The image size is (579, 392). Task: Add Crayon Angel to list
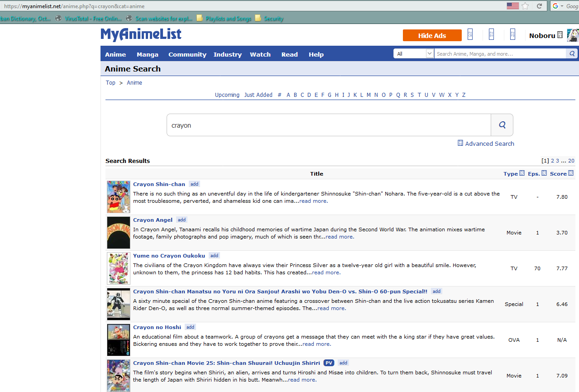pos(182,220)
